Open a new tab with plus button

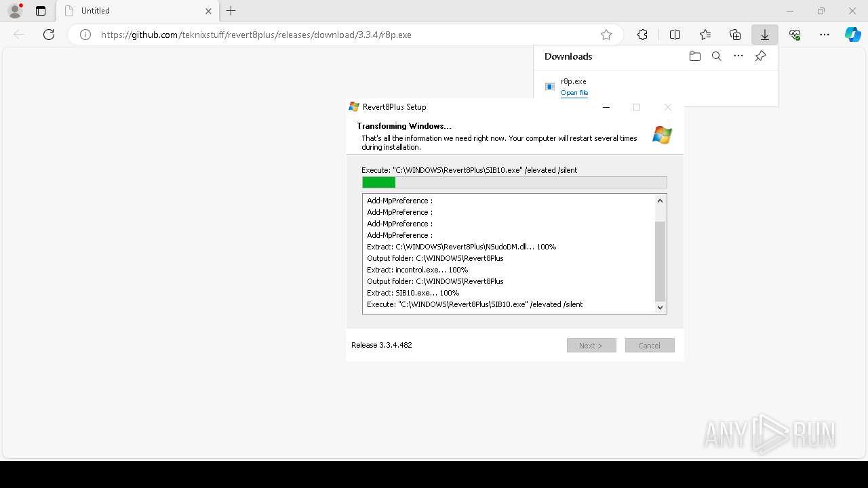pos(231,11)
